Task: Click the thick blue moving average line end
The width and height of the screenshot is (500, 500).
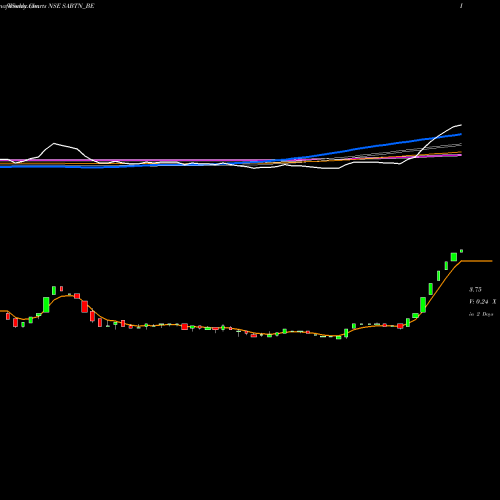Action: click(x=460, y=134)
